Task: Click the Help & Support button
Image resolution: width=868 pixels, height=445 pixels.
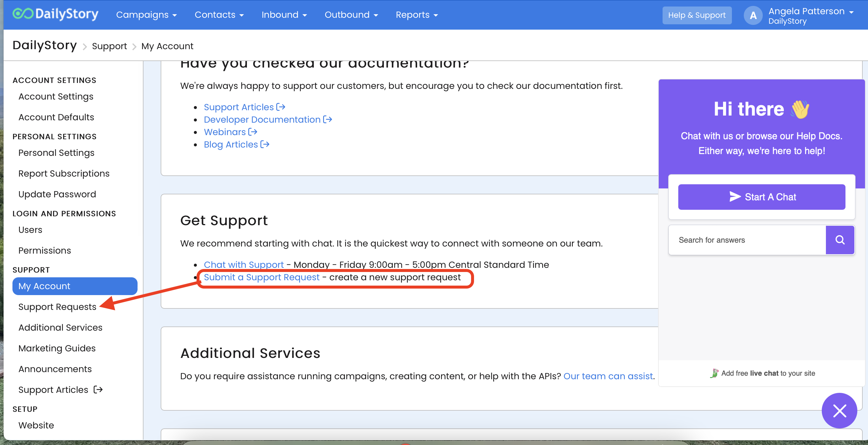Action: [x=697, y=15]
